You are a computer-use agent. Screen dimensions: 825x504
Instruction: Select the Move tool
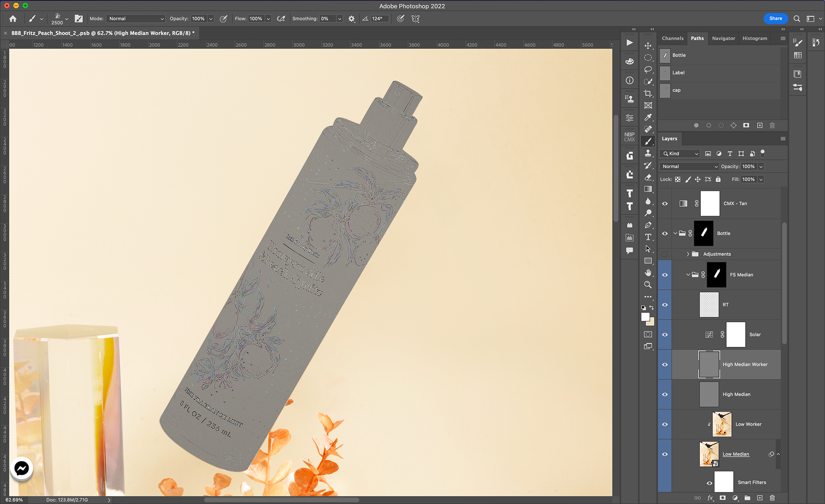648,46
